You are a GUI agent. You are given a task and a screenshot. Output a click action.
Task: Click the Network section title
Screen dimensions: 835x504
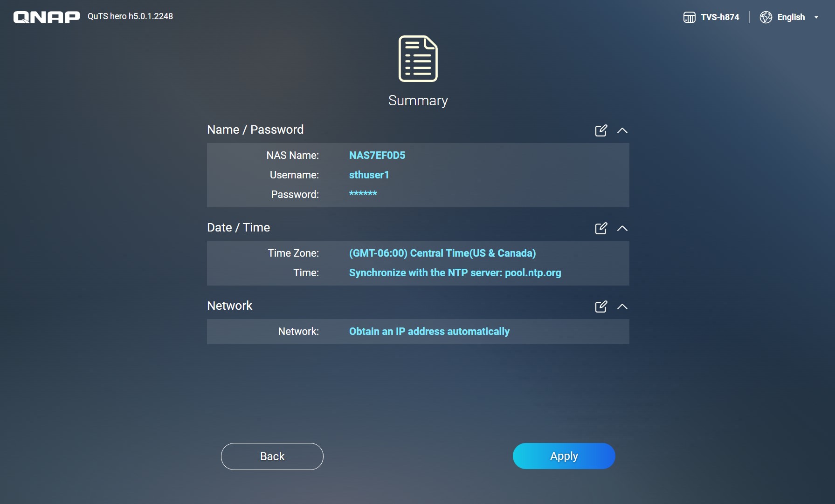click(x=229, y=306)
